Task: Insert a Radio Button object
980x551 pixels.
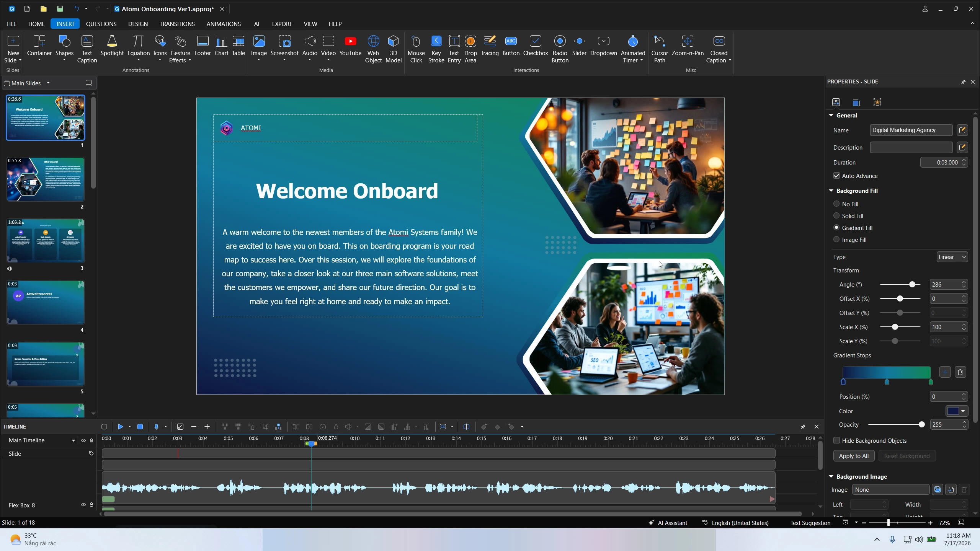Action: click(560, 49)
